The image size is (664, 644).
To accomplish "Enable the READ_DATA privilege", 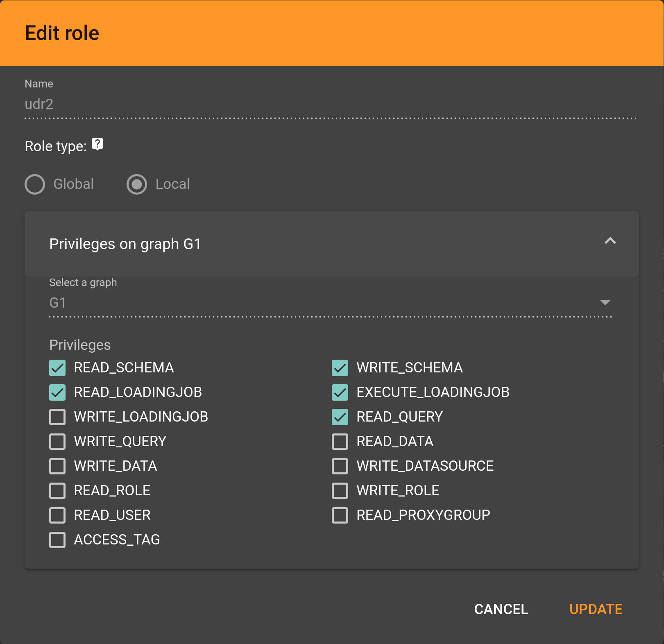I will (340, 442).
